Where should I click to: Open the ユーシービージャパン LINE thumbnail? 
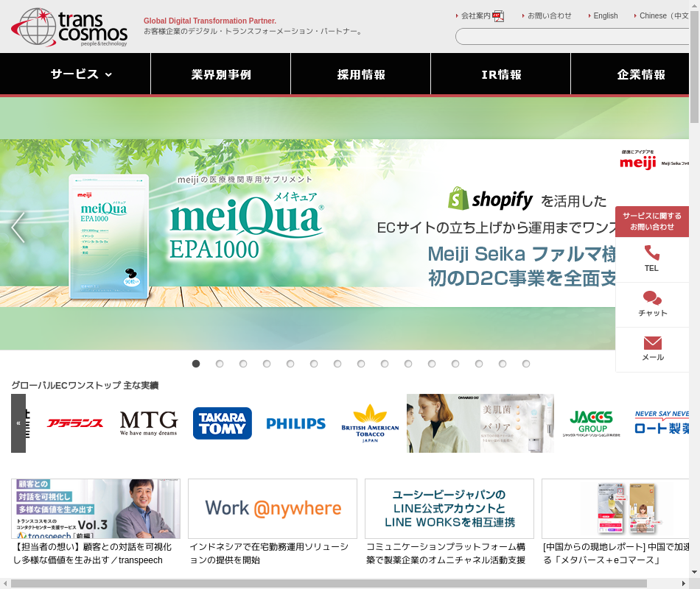click(x=449, y=509)
